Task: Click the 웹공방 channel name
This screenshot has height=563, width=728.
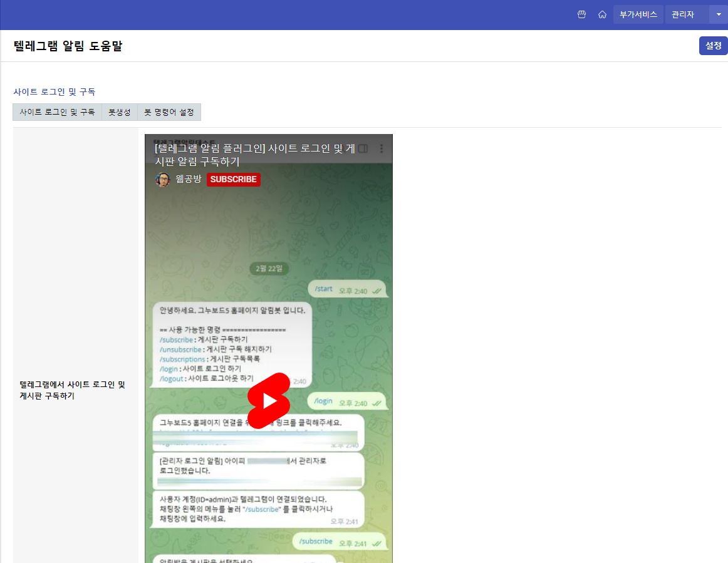Action: point(187,180)
